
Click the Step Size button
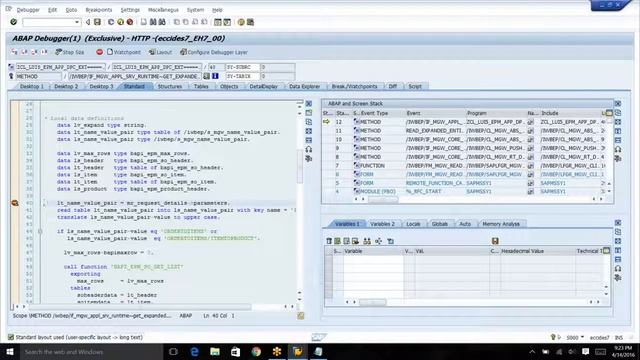[70, 52]
